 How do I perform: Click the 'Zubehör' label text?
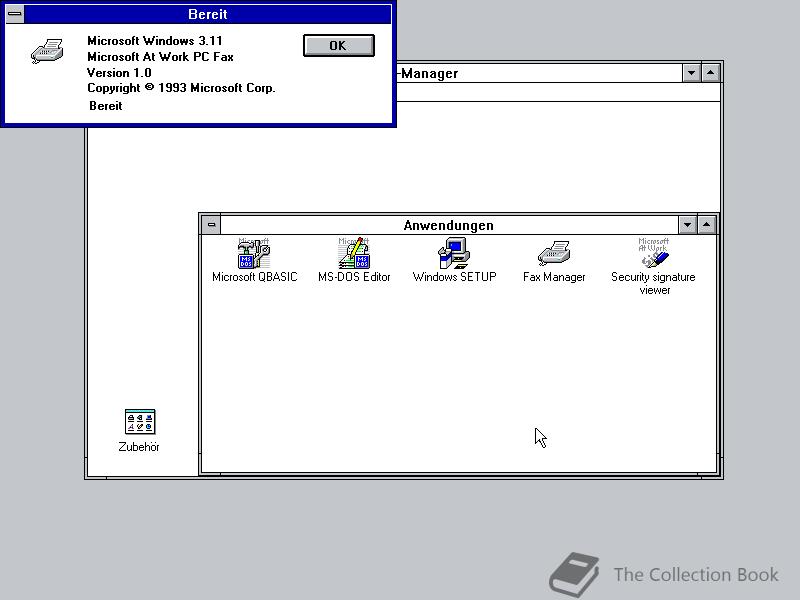coord(139,446)
